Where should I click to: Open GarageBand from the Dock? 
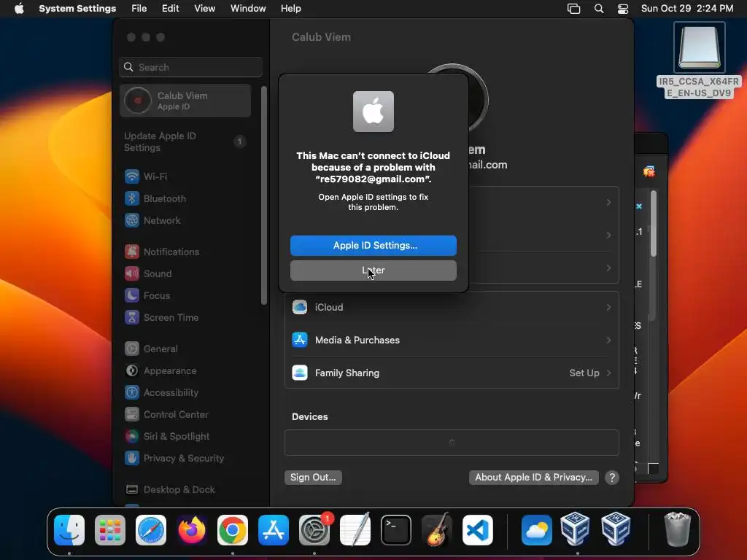(437, 530)
